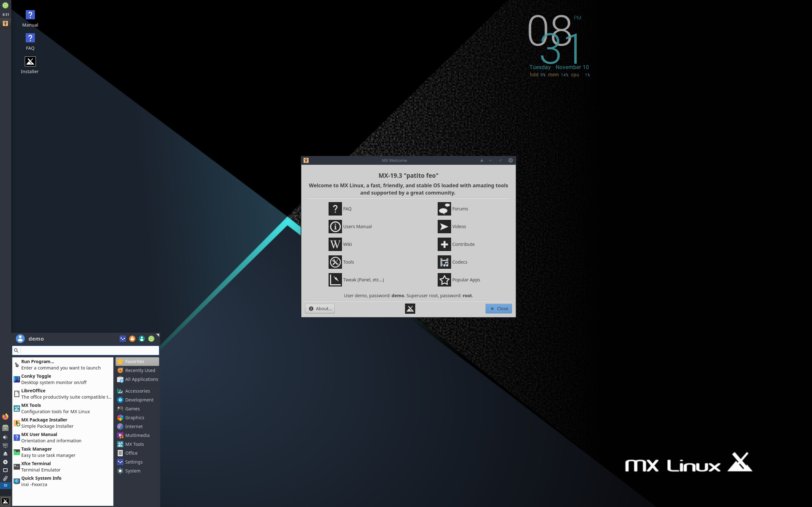Screen dimensions: 812x507
Task: Click the FAQ icon in MX Welcome
Action: (334, 208)
